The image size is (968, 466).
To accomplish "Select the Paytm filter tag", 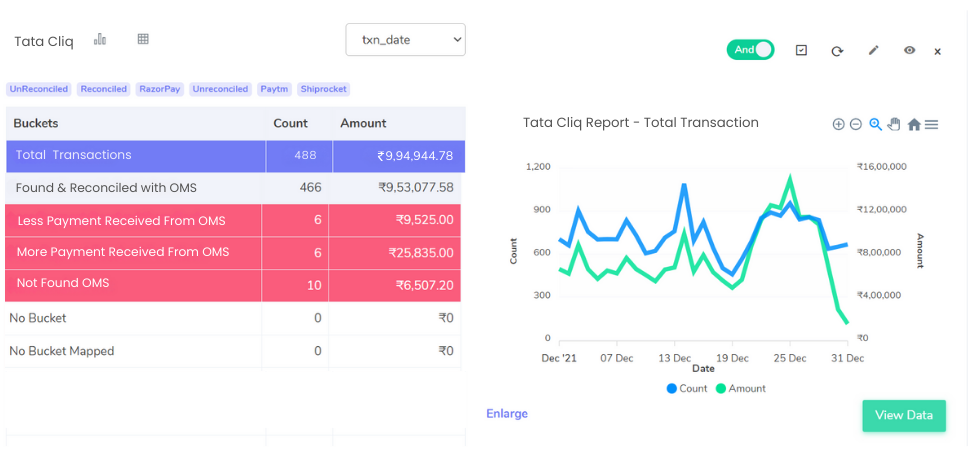I will click(x=274, y=89).
